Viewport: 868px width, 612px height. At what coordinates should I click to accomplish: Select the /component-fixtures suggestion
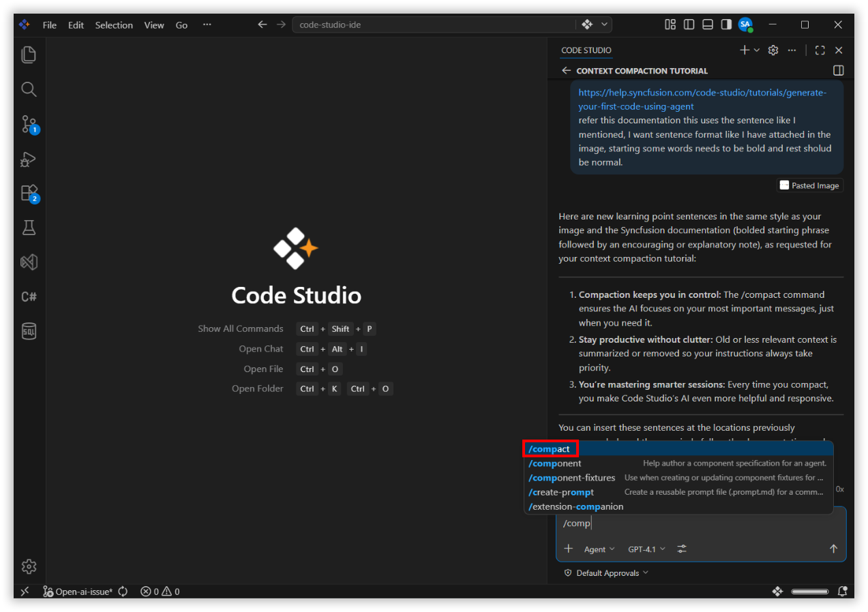(x=678, y=477)
